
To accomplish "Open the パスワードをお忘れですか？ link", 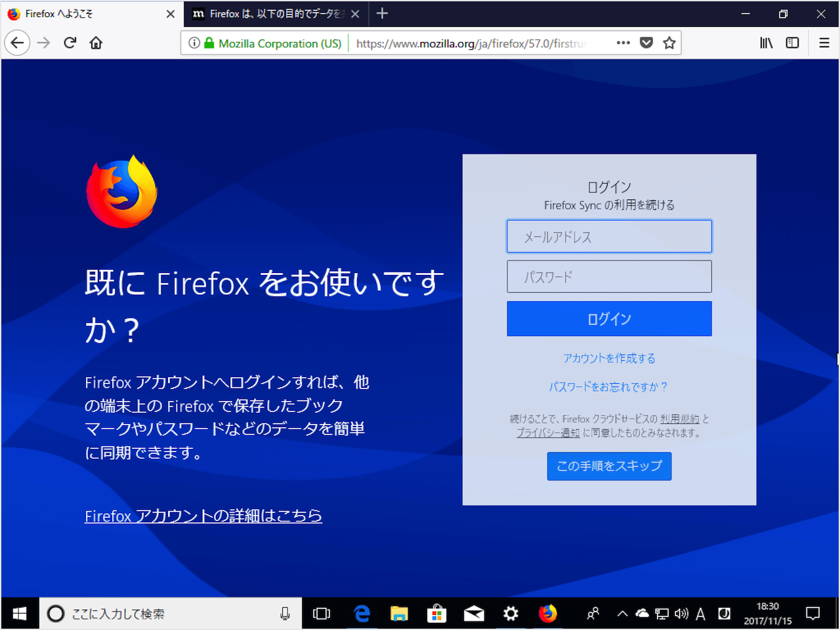I will click(x=609, y=387).
